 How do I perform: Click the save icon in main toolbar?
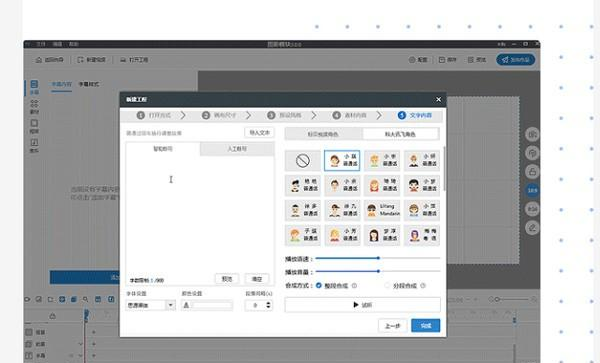[x=442, y=60]
